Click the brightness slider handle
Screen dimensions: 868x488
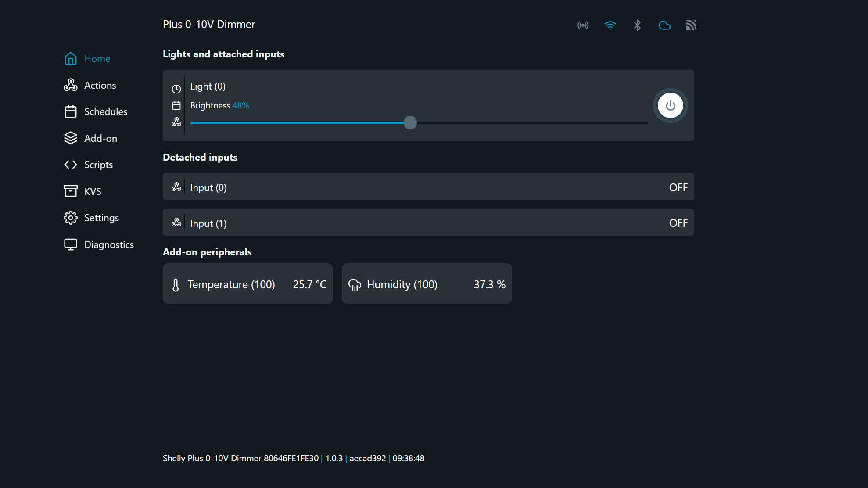pyautogui.click(x=410, y=122)
